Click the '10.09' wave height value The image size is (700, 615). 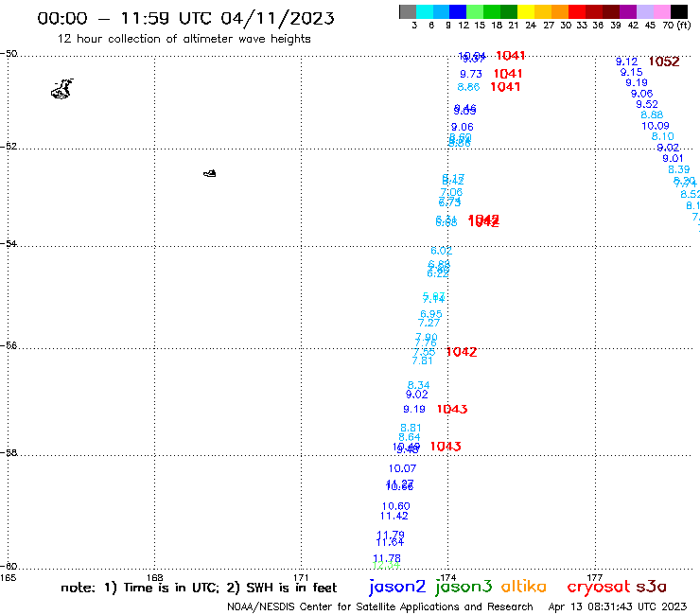coord(656,126)
